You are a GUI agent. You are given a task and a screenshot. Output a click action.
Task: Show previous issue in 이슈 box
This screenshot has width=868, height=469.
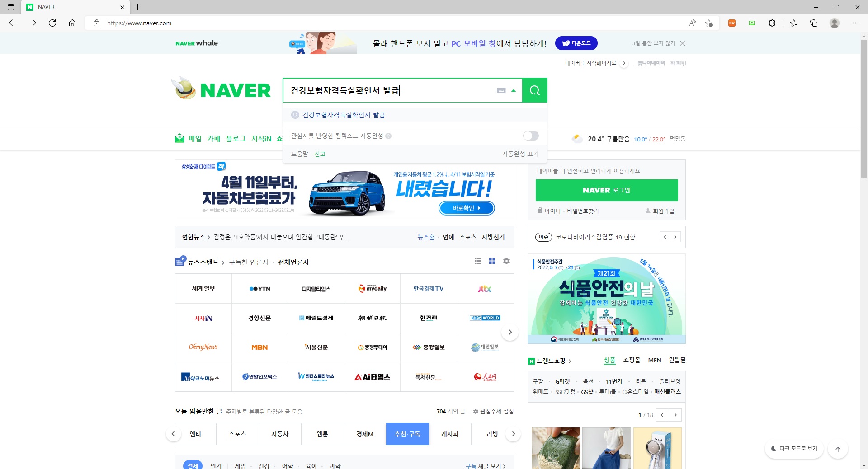(665, 237)
